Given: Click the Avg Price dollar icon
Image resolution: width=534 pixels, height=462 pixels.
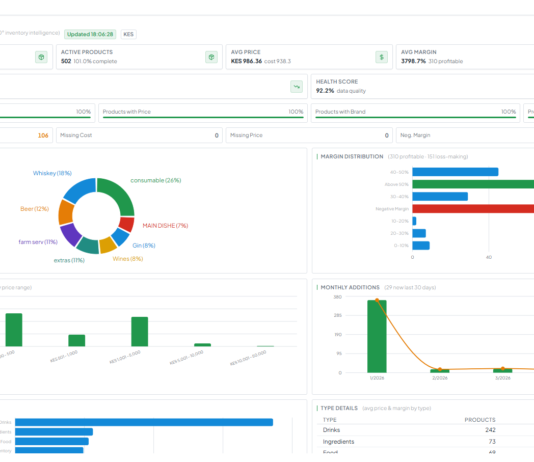Looking at the screenshot, I should click(x=381, y=57).
